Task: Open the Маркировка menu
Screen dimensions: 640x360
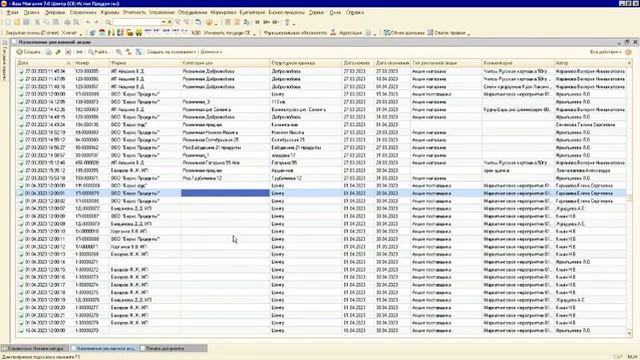Action: (223, 13)
